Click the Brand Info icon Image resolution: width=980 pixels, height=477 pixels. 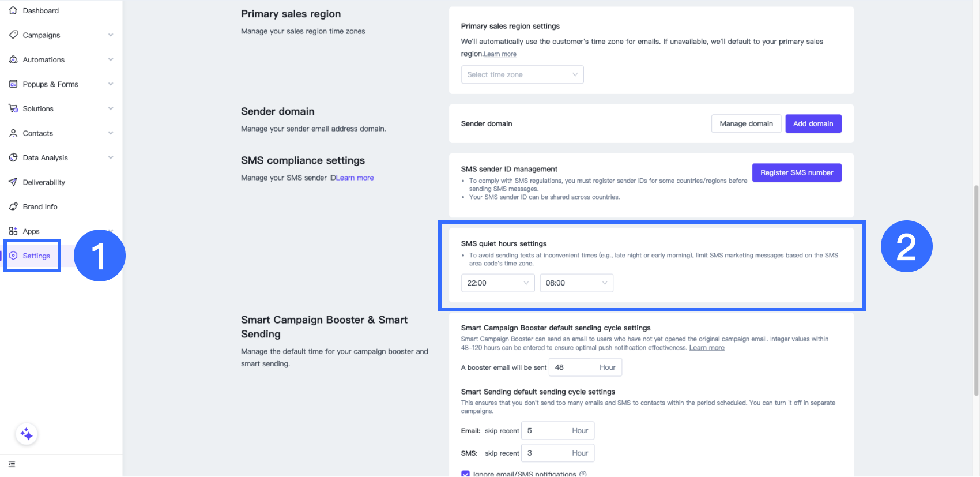coord(13,206)
